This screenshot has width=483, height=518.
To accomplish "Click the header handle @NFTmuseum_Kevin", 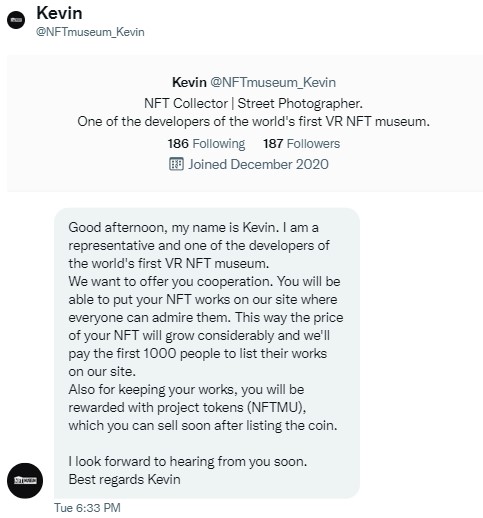I will click(90, 32).
